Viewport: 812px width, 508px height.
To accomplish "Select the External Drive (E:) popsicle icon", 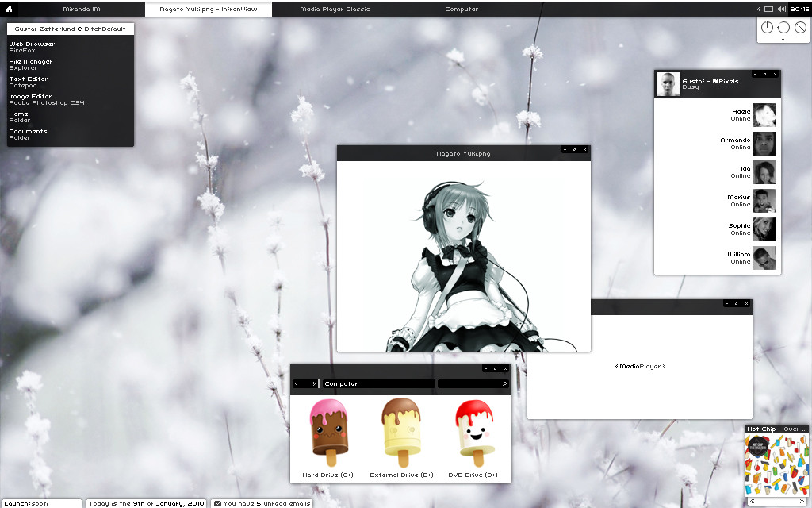I will click(x=401, y=433).
